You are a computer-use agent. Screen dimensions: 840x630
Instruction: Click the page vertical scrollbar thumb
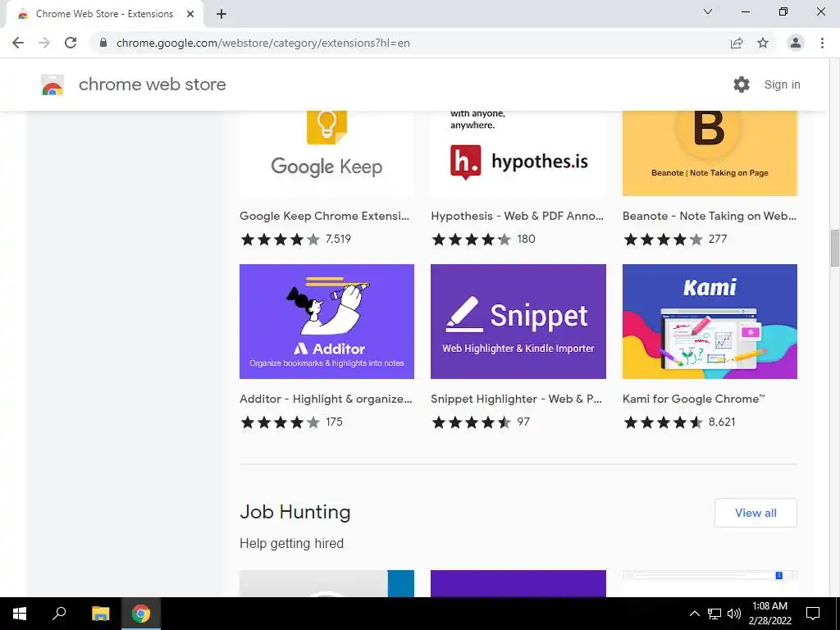pos(834,248)
